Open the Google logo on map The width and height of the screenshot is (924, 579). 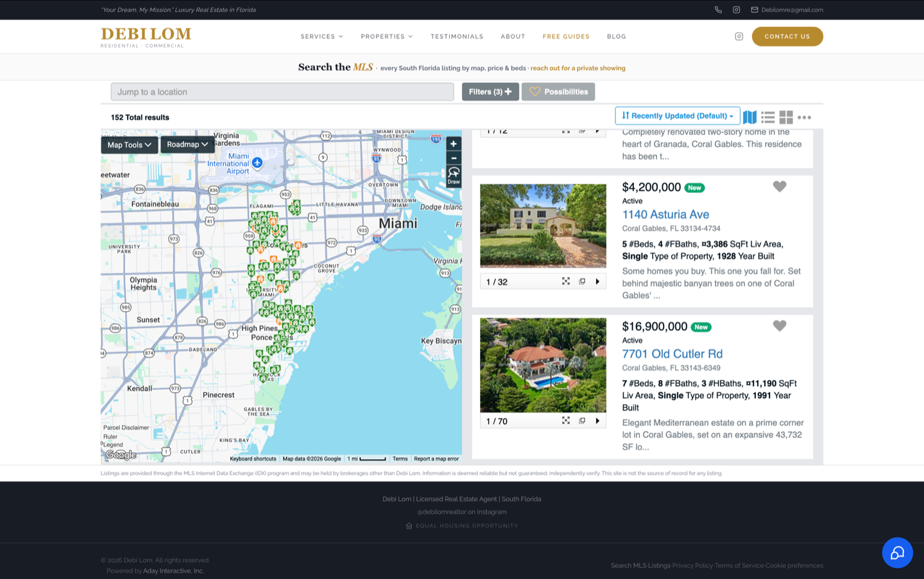click(121, 455)
